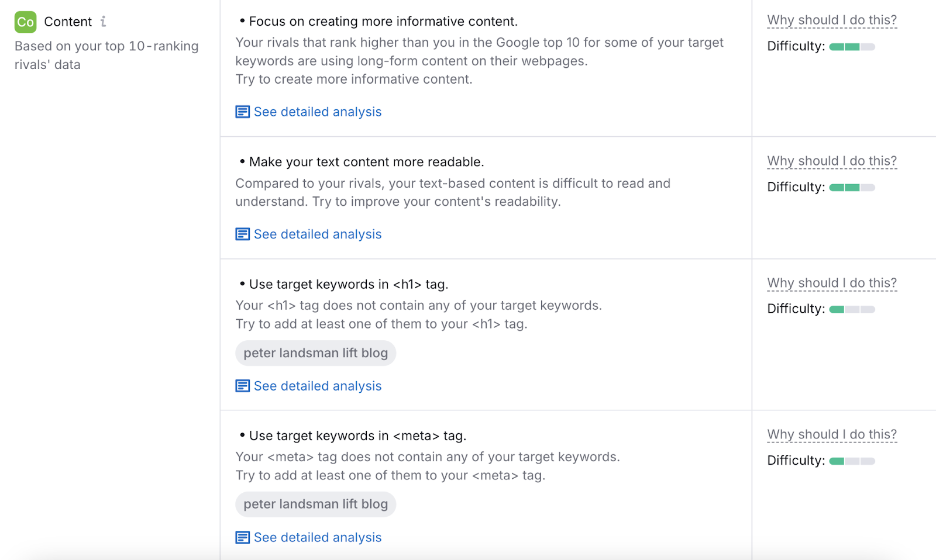Image resolution: width=936 pixels, height=560 pixels.
Task: Open detailed analysis for meta keywords
Action: click(x=317, y=537)
